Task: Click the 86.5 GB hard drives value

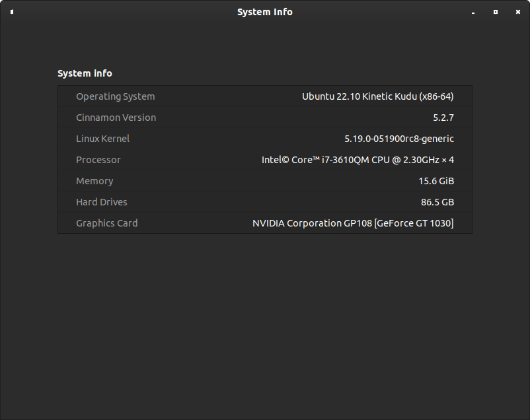Action: [x=436, y=202]
